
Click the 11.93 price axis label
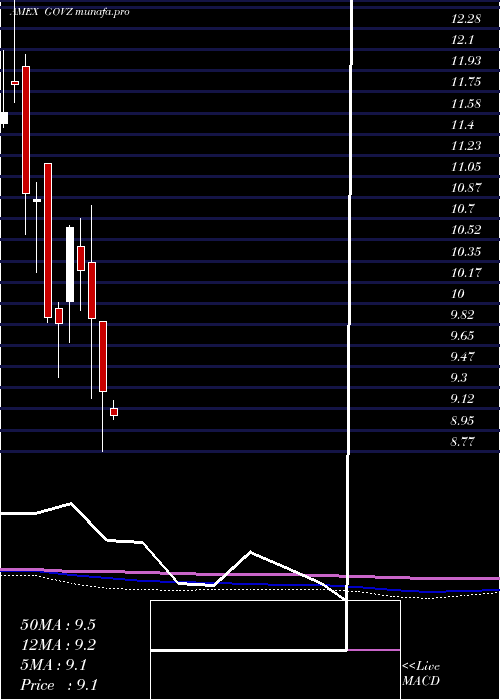[x=466, y=61]
